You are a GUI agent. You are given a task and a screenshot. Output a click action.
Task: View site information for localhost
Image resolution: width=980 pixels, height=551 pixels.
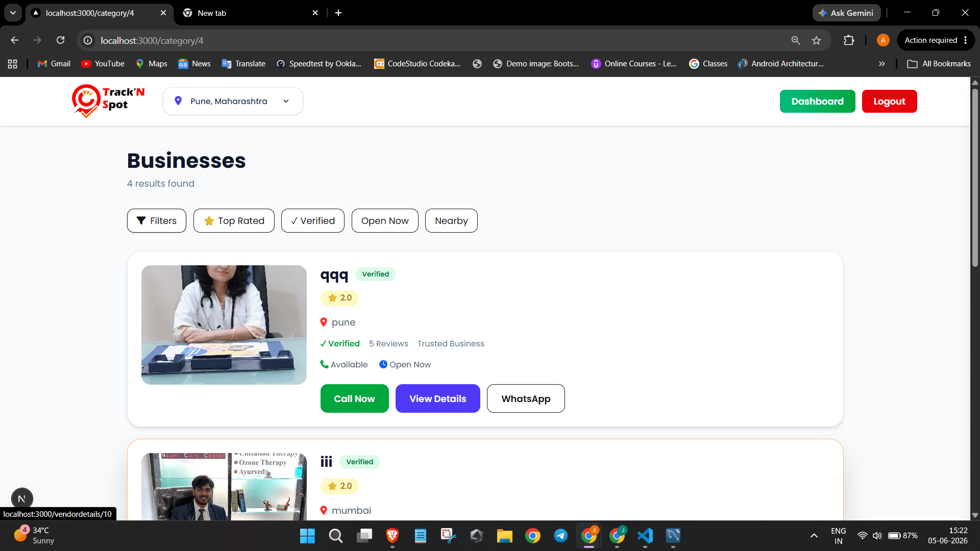88,40
